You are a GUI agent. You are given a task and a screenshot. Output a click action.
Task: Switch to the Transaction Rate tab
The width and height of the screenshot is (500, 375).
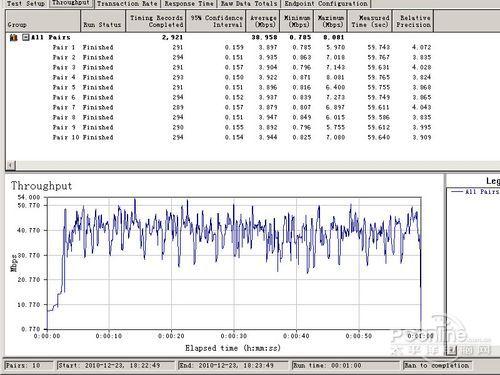click(x=127, y=4)
